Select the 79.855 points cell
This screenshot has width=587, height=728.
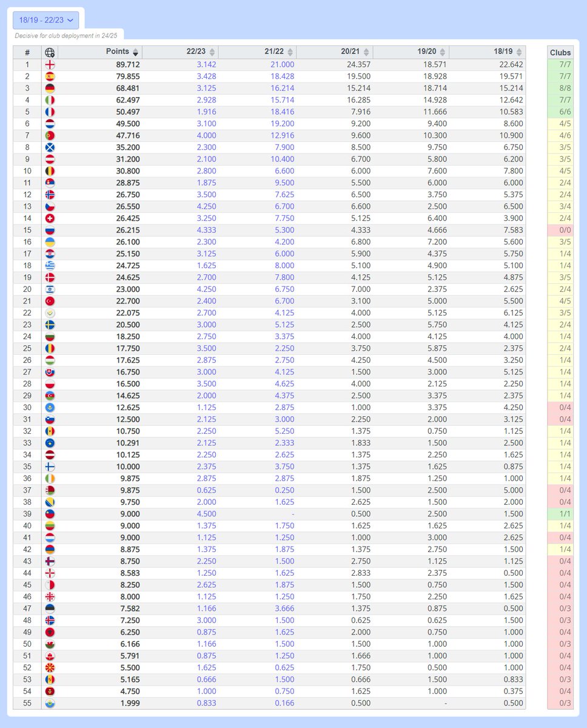tap(128, 76)
